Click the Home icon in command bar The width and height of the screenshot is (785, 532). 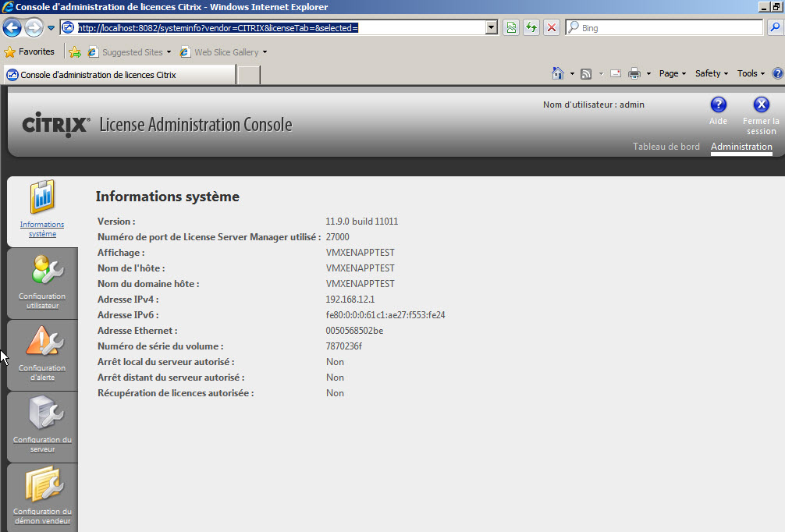pyautogui.click(x=558, y=73)
